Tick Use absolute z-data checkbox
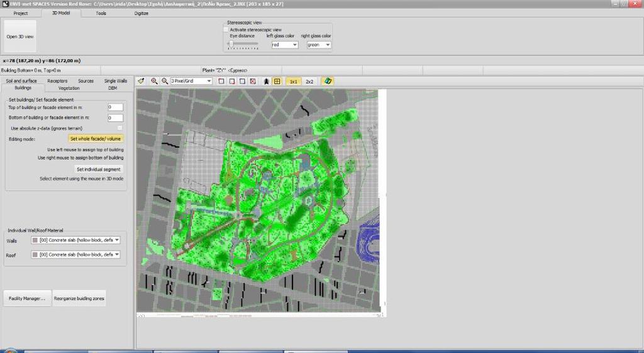The height and width of the screenshot is (353, 644). [x=120, y=128]
